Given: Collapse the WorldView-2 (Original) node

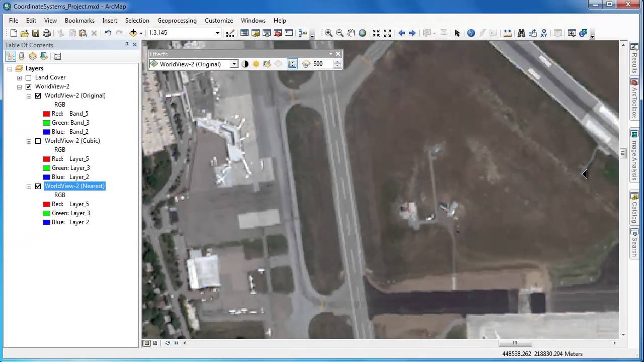Looking at the screenshot, I should 29,96.
